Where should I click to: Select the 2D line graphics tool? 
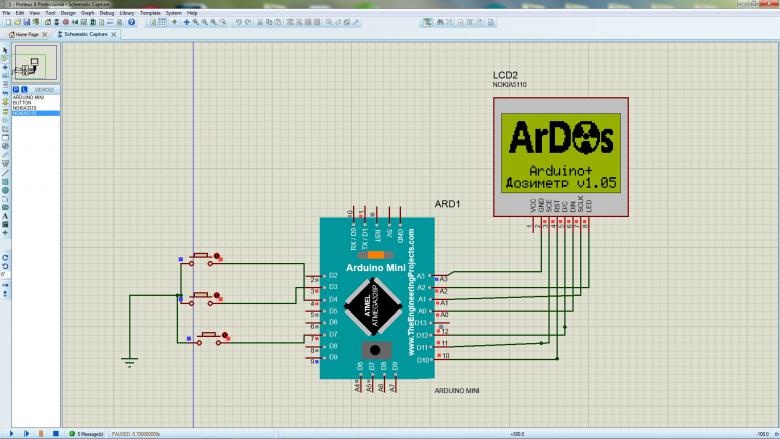point(5,173)
